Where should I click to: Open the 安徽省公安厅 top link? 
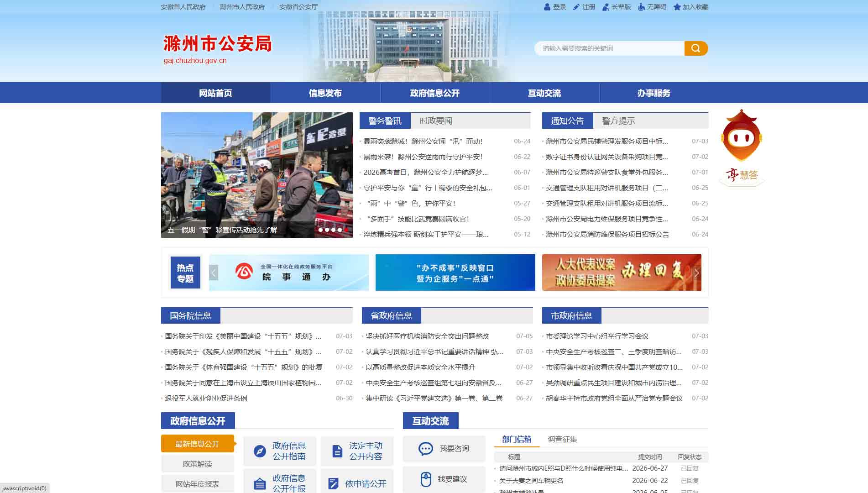298,7
